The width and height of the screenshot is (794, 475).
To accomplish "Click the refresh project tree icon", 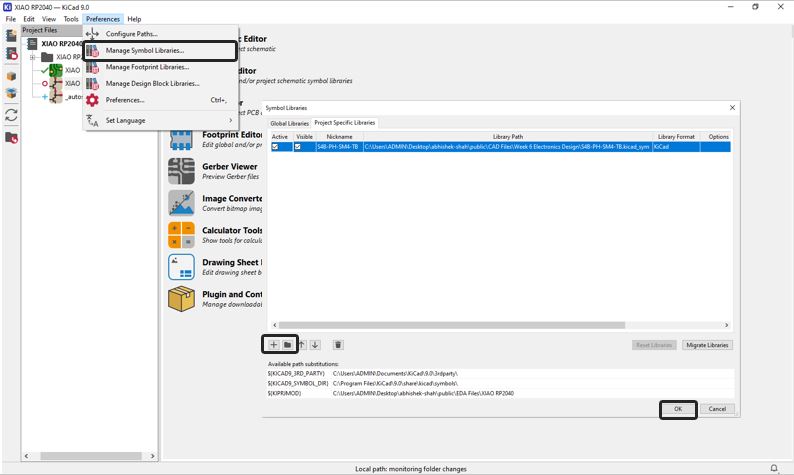I will 11,115.
